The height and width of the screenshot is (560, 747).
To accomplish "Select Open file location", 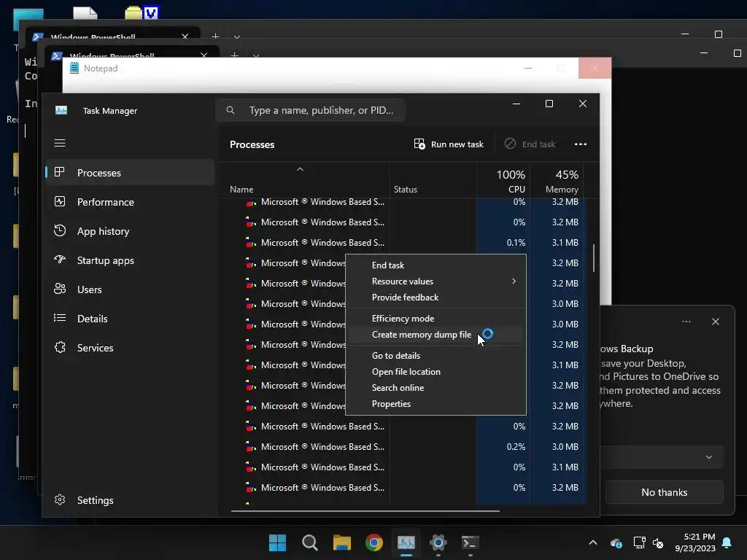I will pyautogui.click(x=436, y=372).
